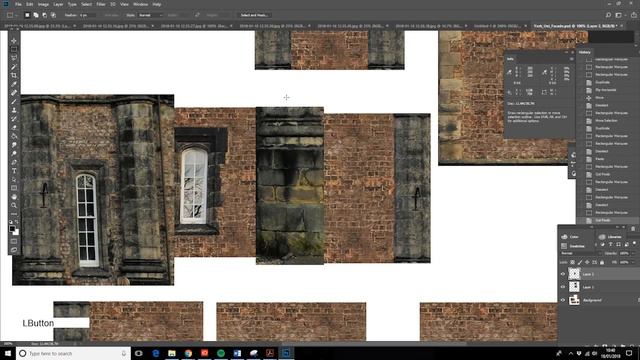Click the foreground color swatch
Image resolution: width=640 pixels, height=360 pixels.
[x=12, y=228]
